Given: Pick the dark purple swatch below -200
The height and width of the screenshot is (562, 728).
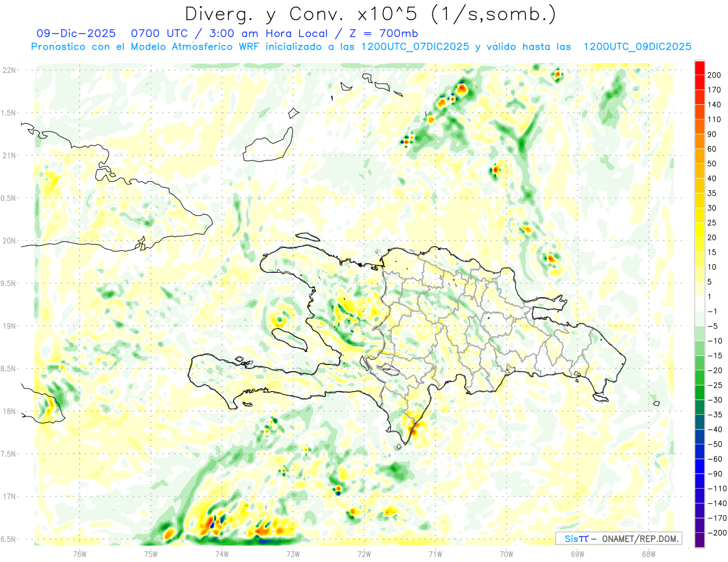Looking at the screenshot, I should tap(699, 540).
